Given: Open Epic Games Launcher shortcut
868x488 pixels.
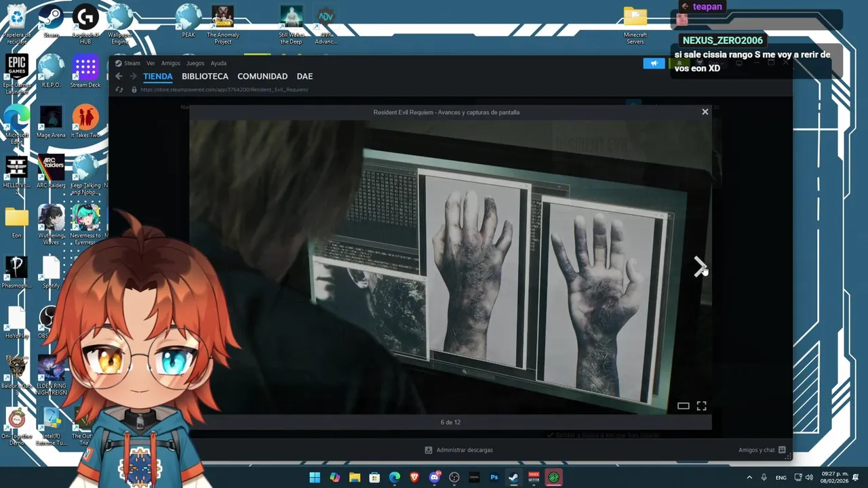Looking at the screenshot, I should click(x=16, y=74).
